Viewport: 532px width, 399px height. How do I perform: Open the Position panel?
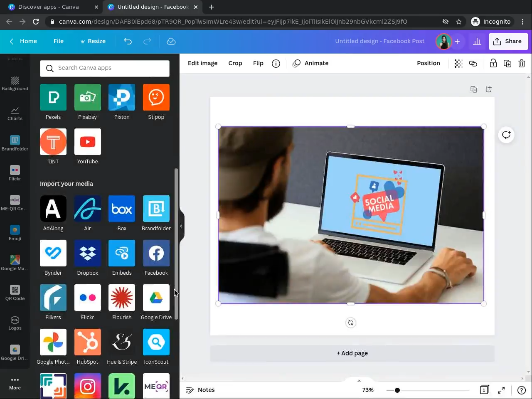[429, 63]
